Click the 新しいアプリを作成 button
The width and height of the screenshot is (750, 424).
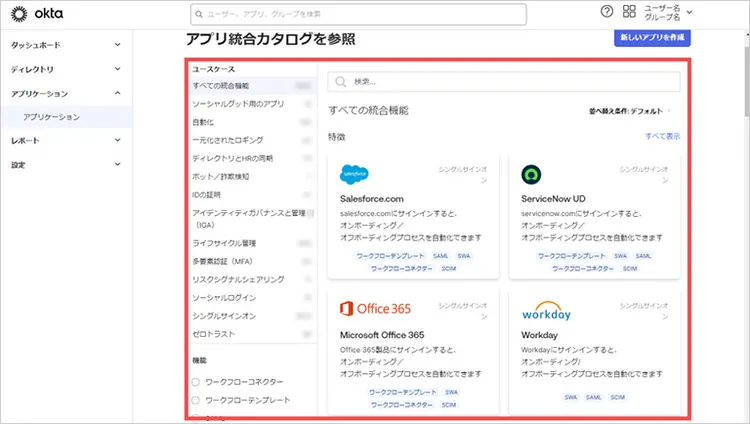point(652,37)
